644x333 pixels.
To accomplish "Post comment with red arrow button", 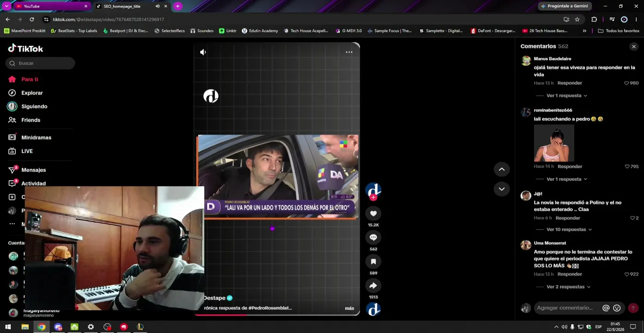I will [x=633, y=308].
